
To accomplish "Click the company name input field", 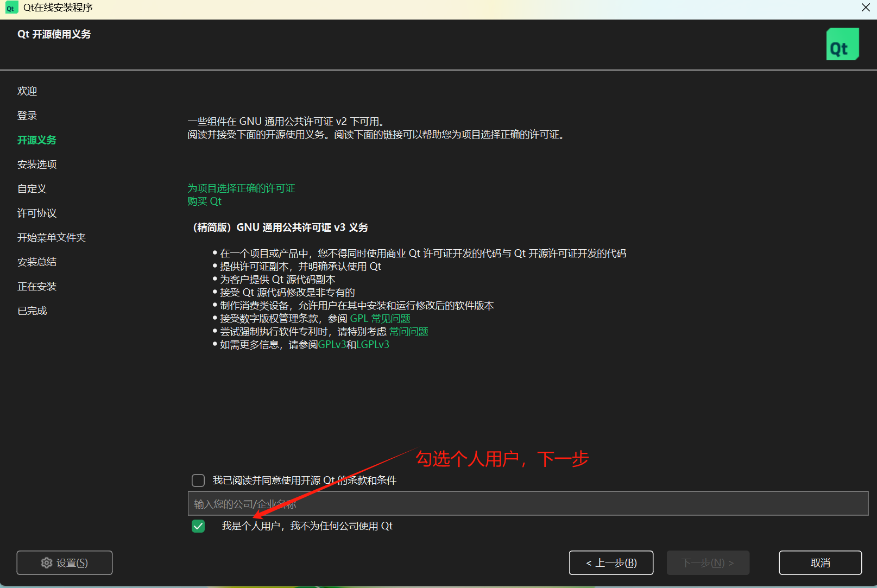I will tap(528, 504).
